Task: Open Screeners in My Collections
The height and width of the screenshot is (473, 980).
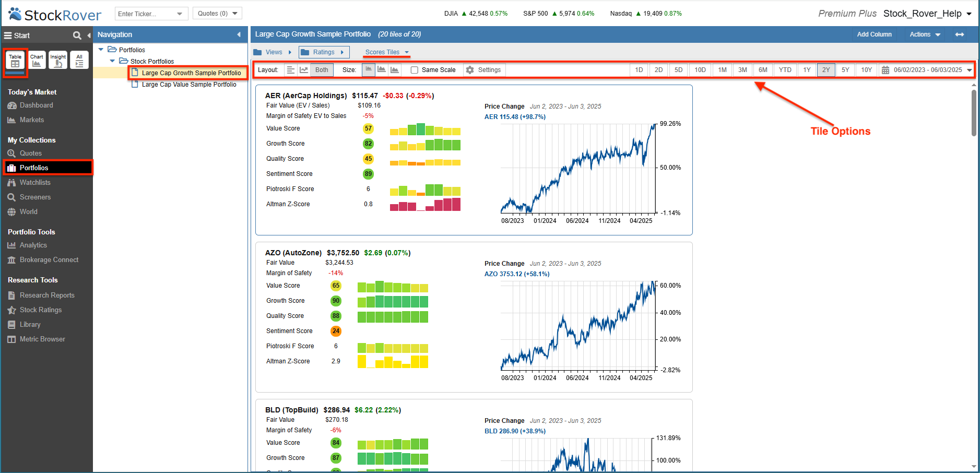Action: tap(35, 197)
